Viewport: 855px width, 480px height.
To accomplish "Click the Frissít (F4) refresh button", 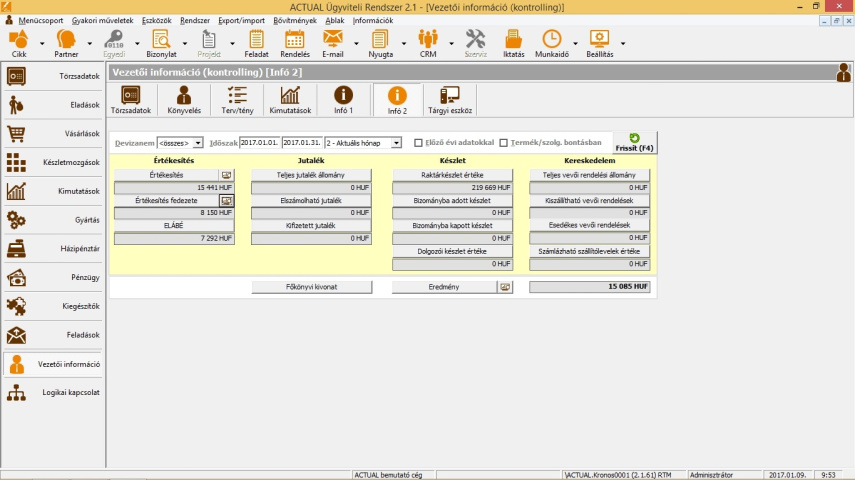I will [x=634, y=143].
